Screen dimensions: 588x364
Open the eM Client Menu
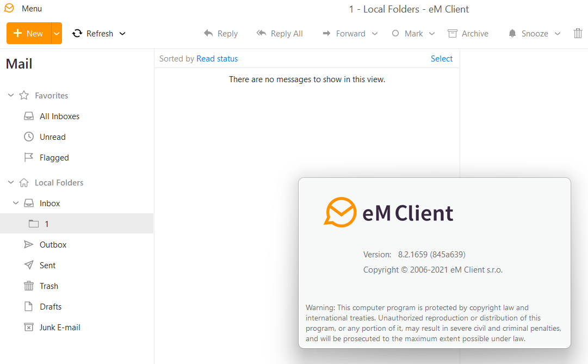pyautogui.click(x=32, y=9)
